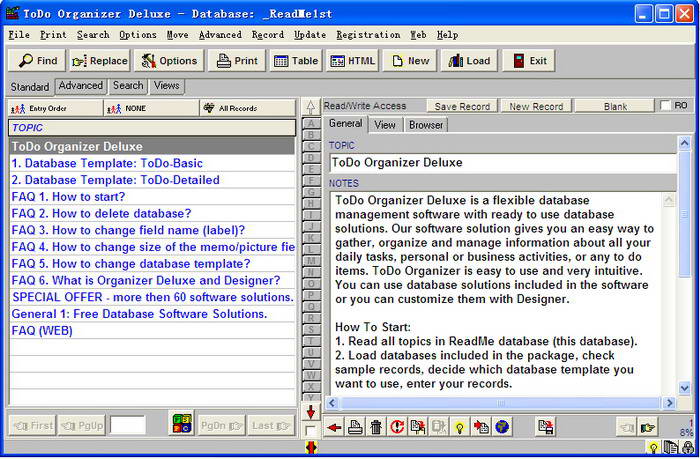Click the Load database button
Image resolution: width=700 pixels, height=459 pixels.
pyautogui.click(x=469, y=60)
